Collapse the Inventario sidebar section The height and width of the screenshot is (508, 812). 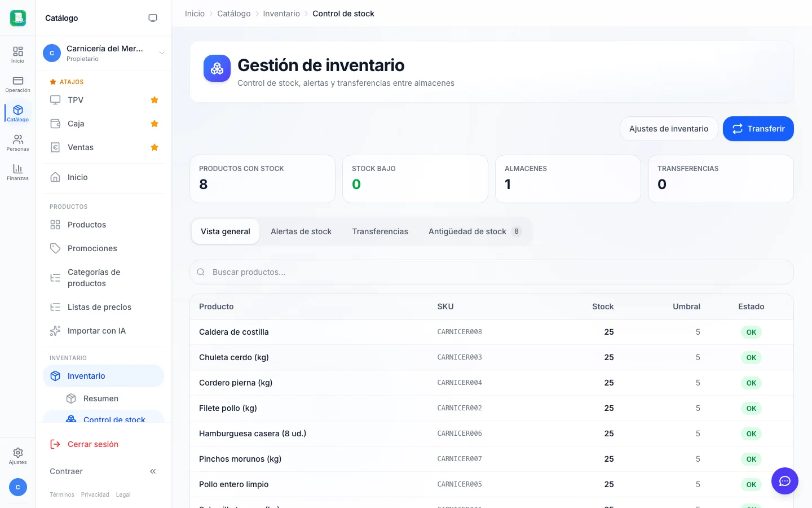(x=103, y=376)
